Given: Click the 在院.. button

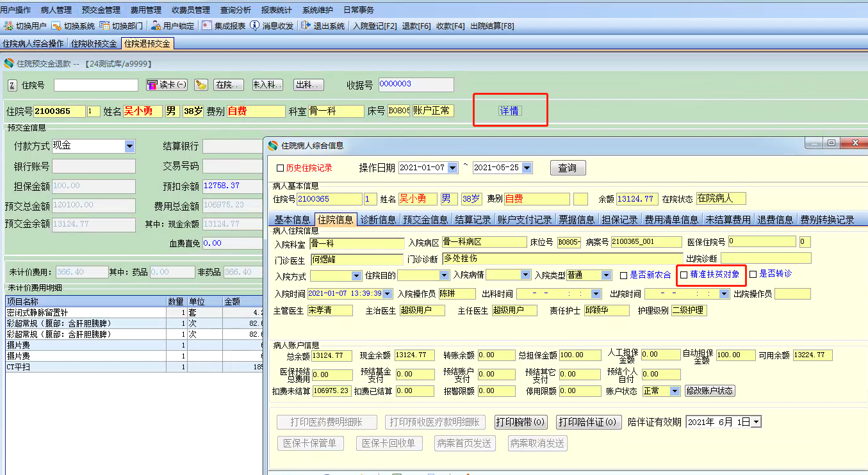Looking at the screenshot, I should [x=228, y=85].
